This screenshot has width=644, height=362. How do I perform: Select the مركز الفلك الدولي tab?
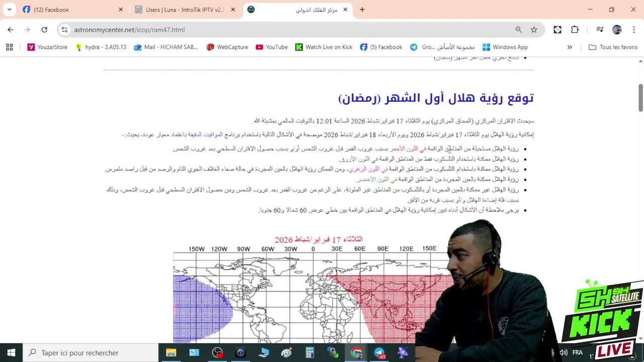(x=298, y=10)
